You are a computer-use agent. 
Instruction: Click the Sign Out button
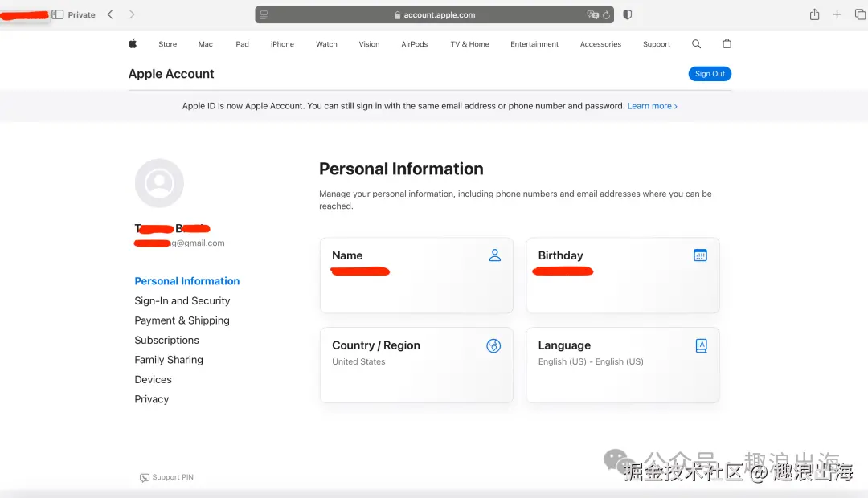(710, 74)
